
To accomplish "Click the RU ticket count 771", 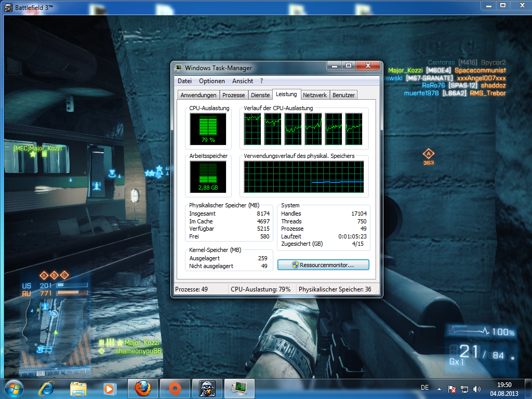I will coord(46,294).
